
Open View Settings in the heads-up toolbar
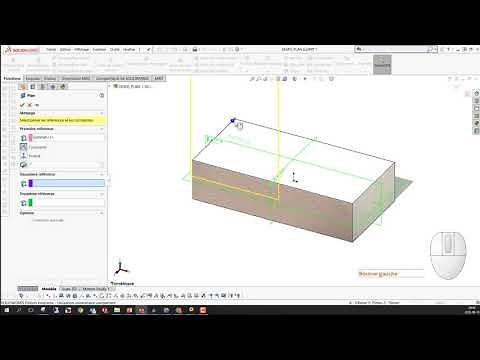click(331, 79)
